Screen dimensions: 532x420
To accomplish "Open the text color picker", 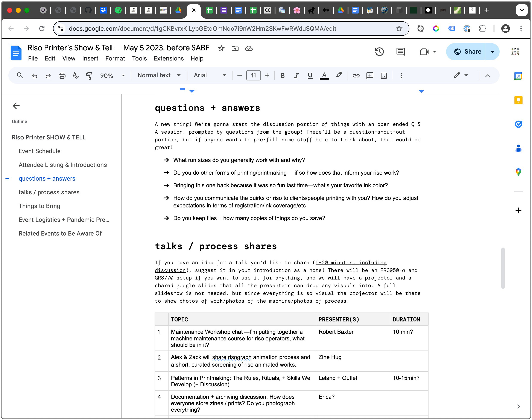I will pos(324,76).
